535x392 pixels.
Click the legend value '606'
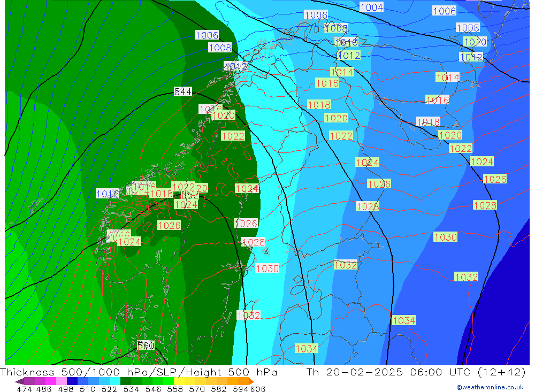[x=258, y=389]
